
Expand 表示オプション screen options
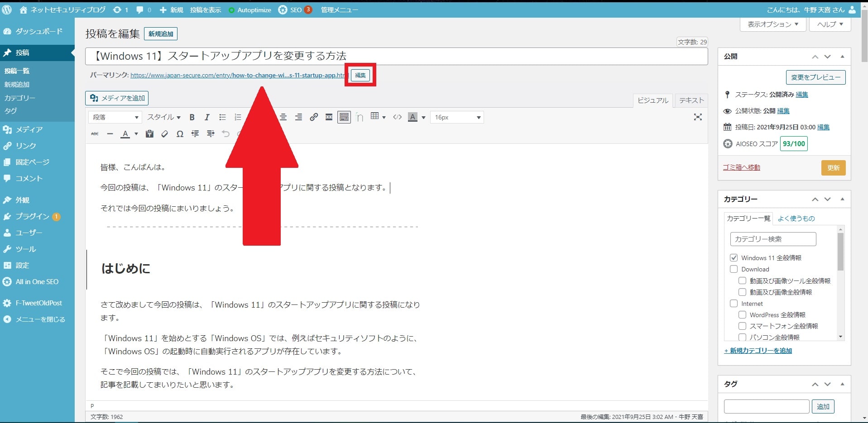click(x=773, y=24)
